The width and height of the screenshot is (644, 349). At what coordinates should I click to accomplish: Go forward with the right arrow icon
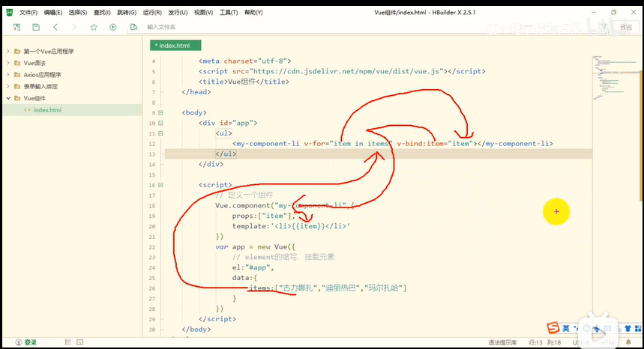pyautogui.click(x=74, y=27)
